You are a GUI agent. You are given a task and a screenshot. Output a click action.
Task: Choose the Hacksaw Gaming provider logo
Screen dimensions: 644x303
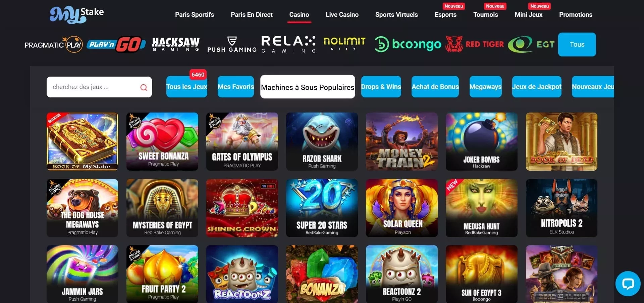click(x=176, y=44)
